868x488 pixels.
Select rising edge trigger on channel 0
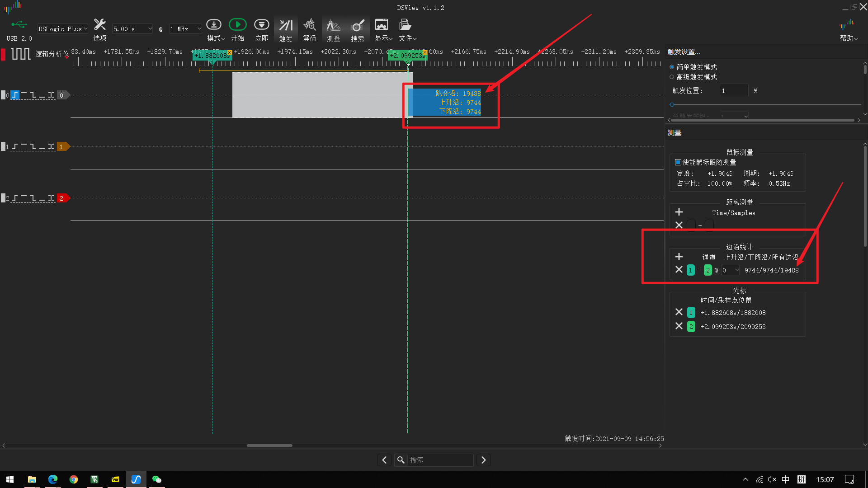click(15, 95)
